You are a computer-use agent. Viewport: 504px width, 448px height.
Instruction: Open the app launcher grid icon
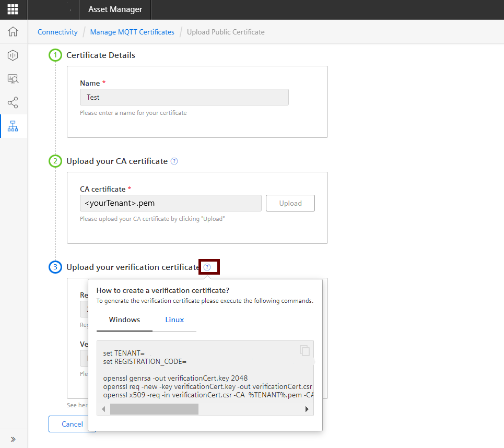[x=13, y=9]
